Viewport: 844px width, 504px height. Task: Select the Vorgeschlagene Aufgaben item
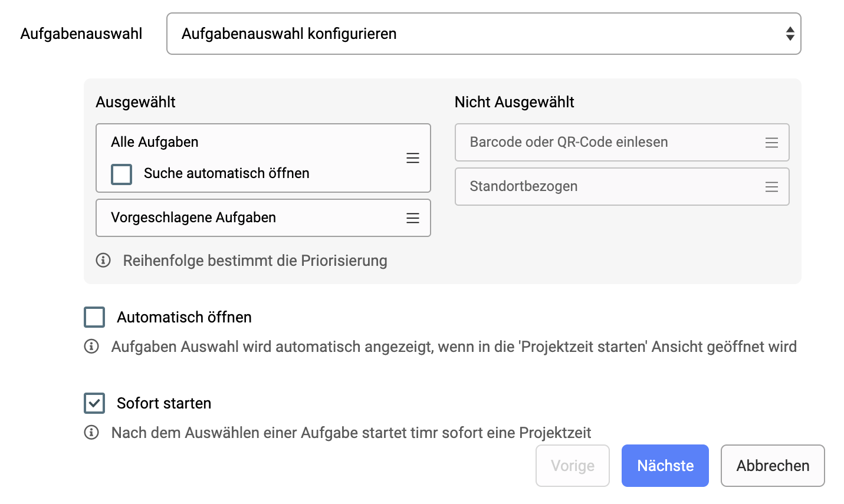click(x=263, y=218)
